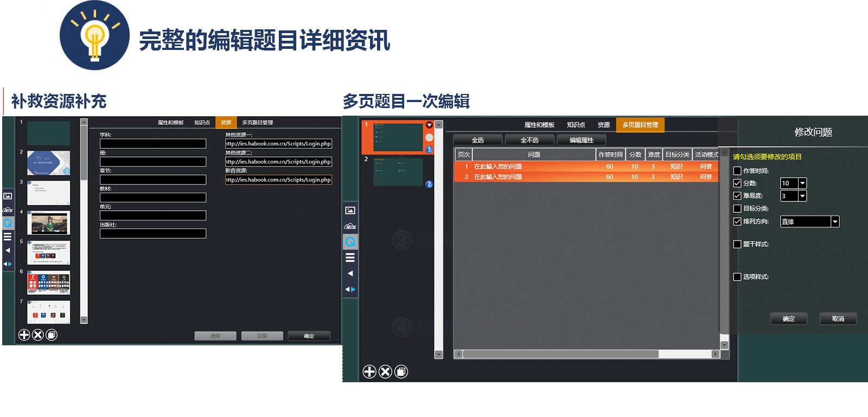The width and height of the screenshot is (868, 417).
Task: Enable the 作答时间 checkbox
Action: [x=737, y=170]
